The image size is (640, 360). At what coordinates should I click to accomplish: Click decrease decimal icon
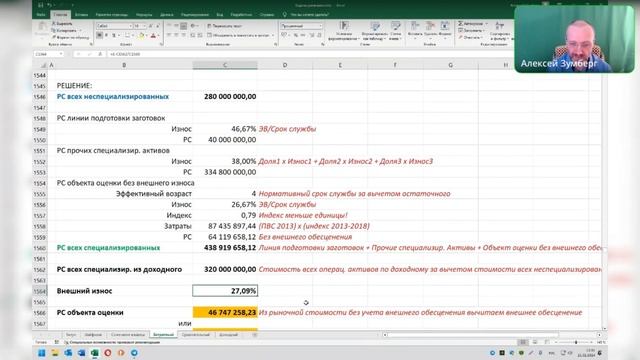coord(319,36)
